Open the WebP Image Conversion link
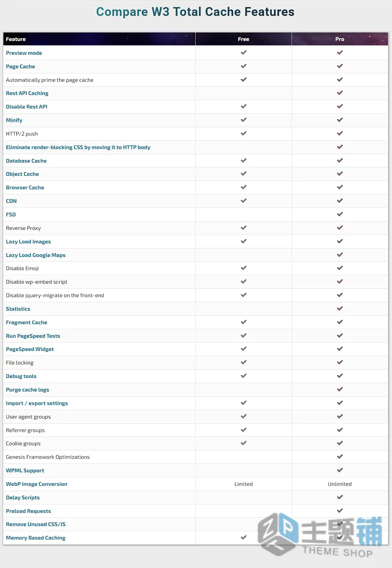The image size is (392, 568). pyautogui.click(x=36, y=484)
